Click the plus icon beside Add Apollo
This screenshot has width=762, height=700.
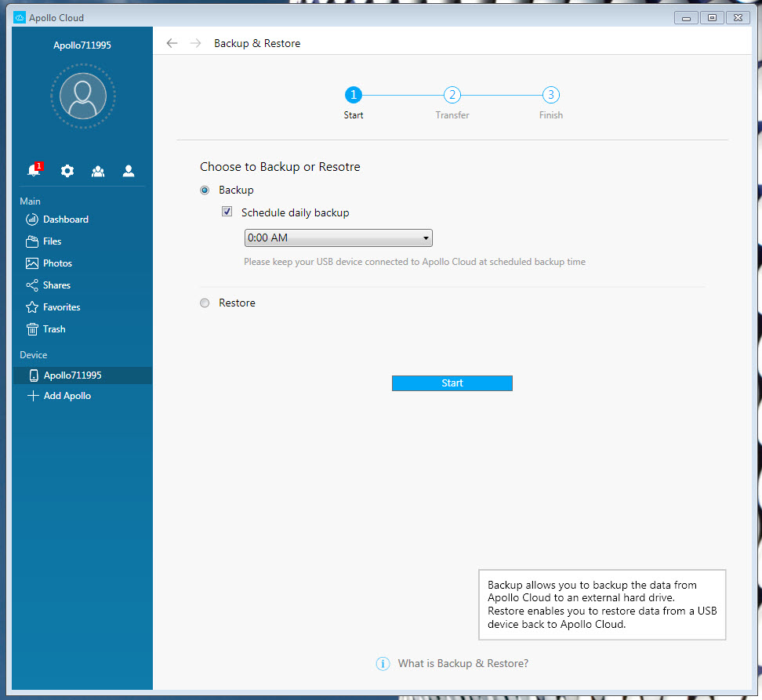(33, 396)
